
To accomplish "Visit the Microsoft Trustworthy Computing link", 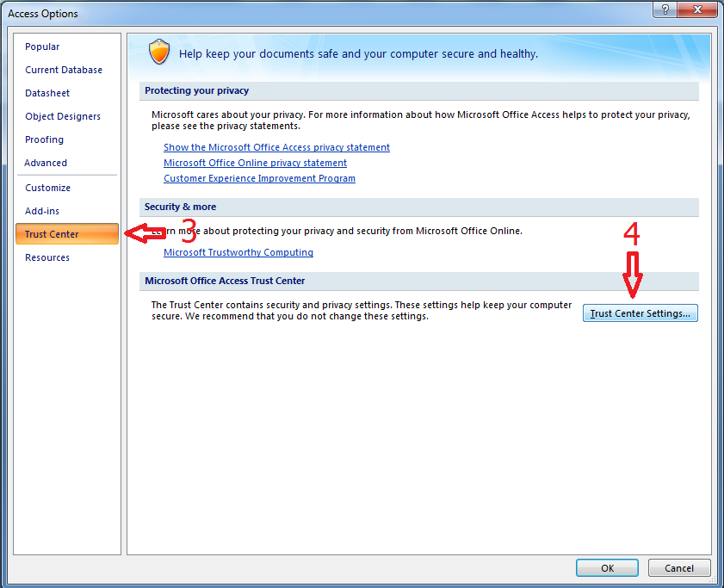I will point(238,252).
